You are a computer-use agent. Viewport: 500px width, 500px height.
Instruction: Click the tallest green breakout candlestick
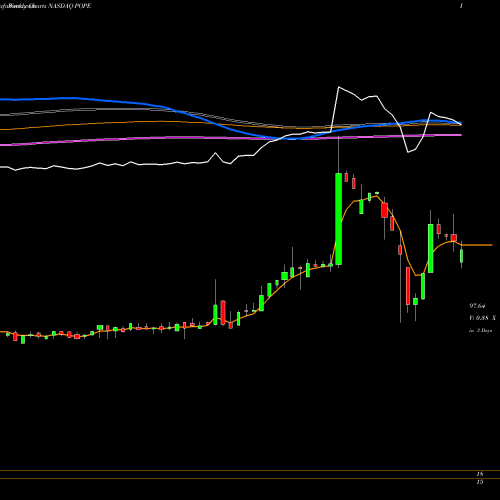(x=339, y=219)
